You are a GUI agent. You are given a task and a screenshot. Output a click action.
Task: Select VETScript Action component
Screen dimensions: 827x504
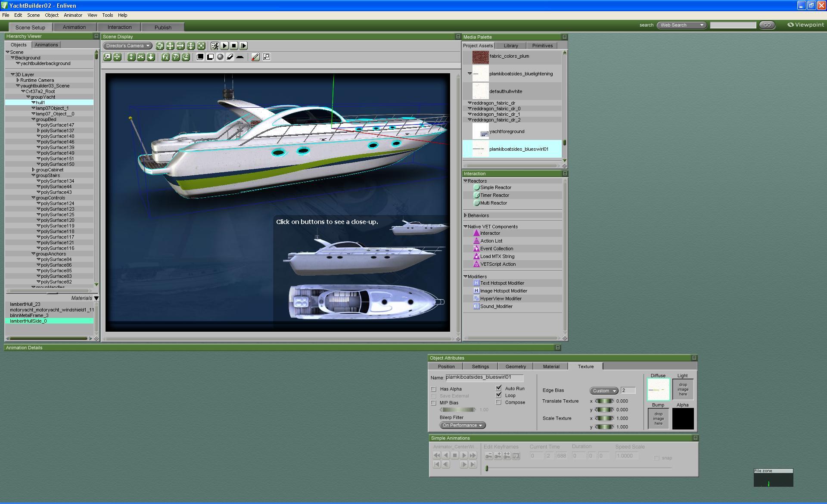coord(497,264)
